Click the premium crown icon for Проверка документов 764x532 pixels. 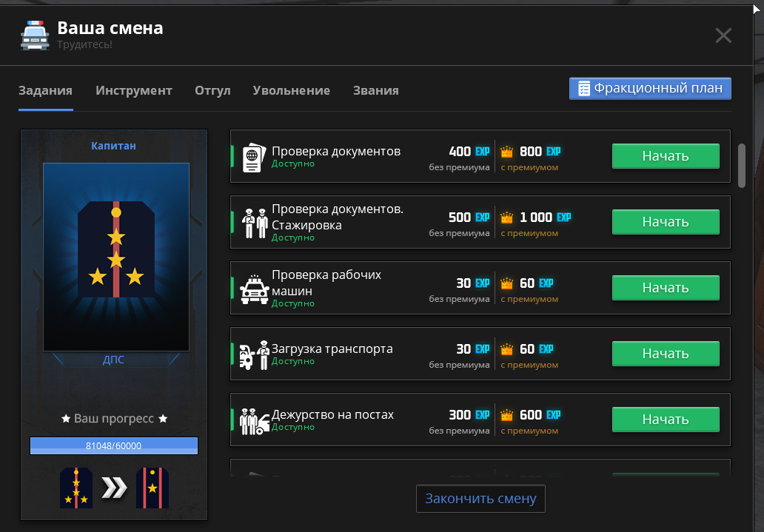[x=506, y=152]
